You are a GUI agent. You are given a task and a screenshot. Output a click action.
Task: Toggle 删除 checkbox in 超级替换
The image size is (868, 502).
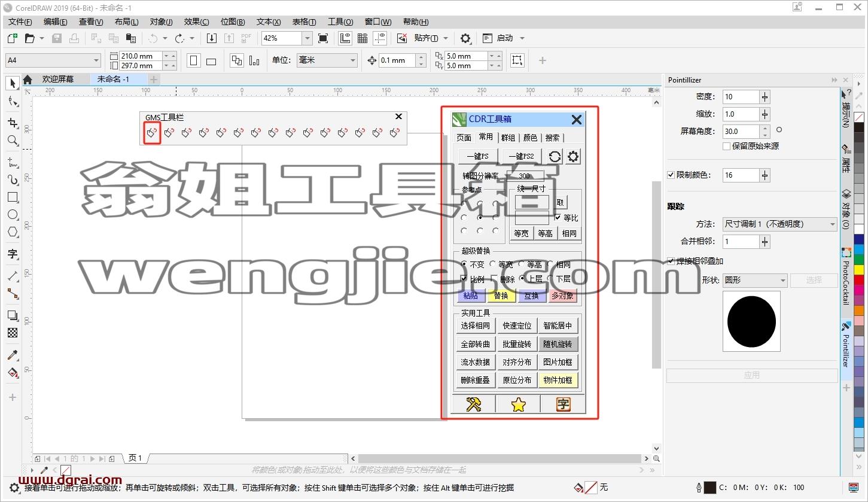pyautogui.click(x=494, y=279)
